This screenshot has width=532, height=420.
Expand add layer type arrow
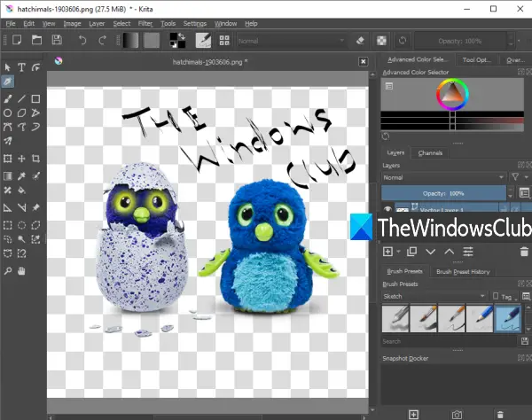(x=399, y=252)
